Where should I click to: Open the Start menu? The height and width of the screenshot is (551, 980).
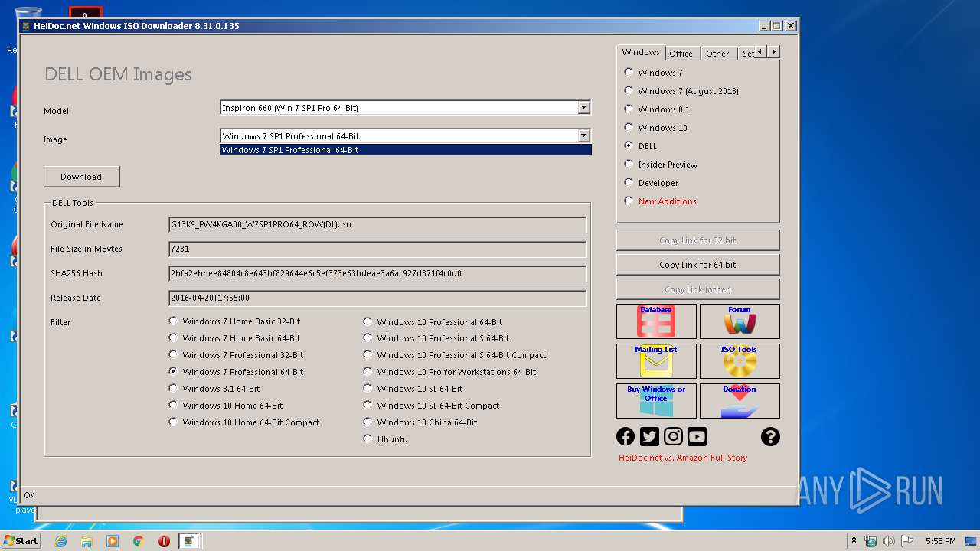(x=21, y=541)
